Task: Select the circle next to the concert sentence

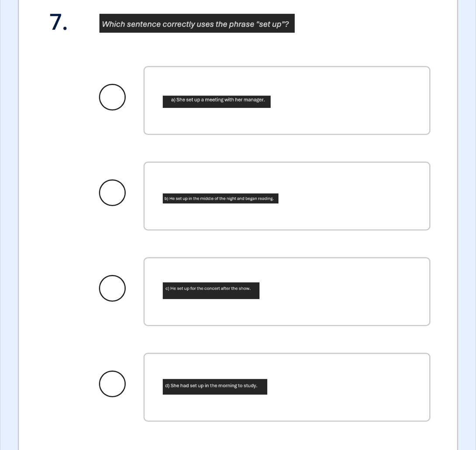Action: coord(112,288)
